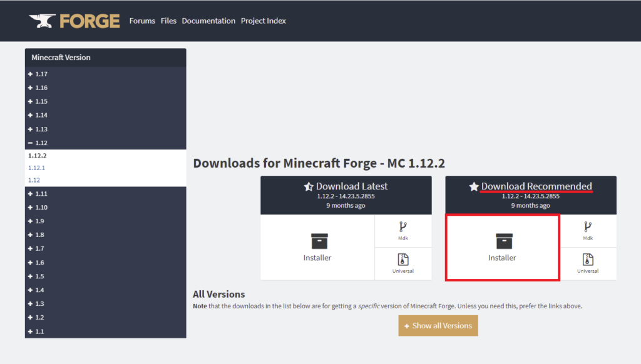Image resolution: width=641 pixels, height=364 pixels.
Task: Click the half-star icon beside Download Latest
Action: (x=309, y=187)
